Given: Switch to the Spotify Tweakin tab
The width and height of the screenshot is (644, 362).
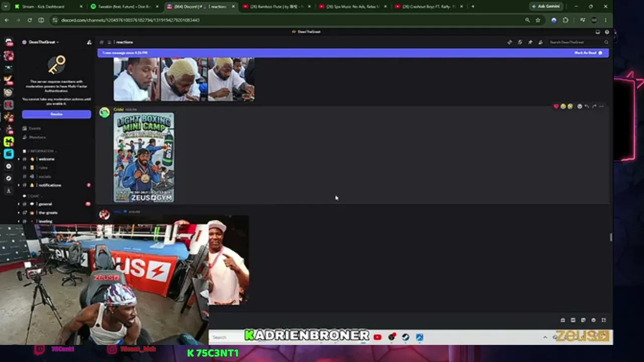Looking at the screenshot, I should click(124, 7).
